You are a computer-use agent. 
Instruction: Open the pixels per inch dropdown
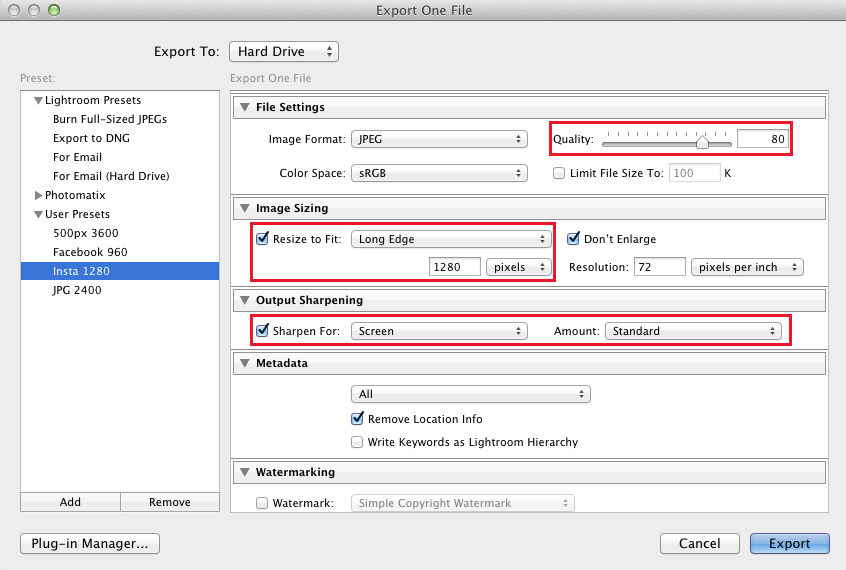pos(747,267)
